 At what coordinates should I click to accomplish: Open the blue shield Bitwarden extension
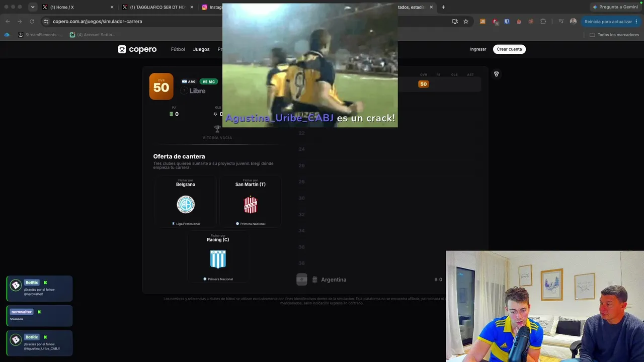coord(507,22)
